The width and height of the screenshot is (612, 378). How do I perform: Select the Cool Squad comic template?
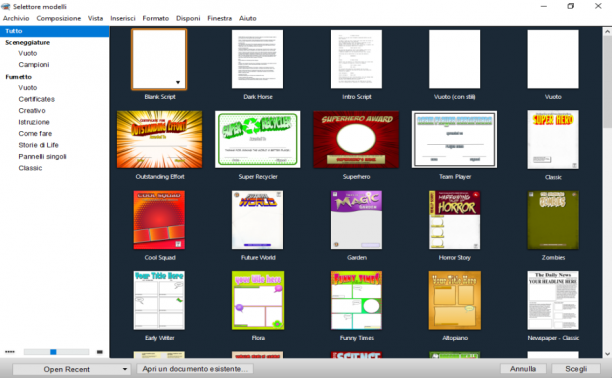point(159,220)
